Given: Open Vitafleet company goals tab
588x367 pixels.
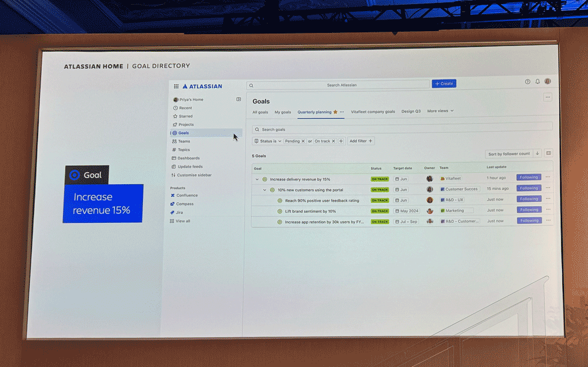Looking at the screenshot, I should 373,111.
